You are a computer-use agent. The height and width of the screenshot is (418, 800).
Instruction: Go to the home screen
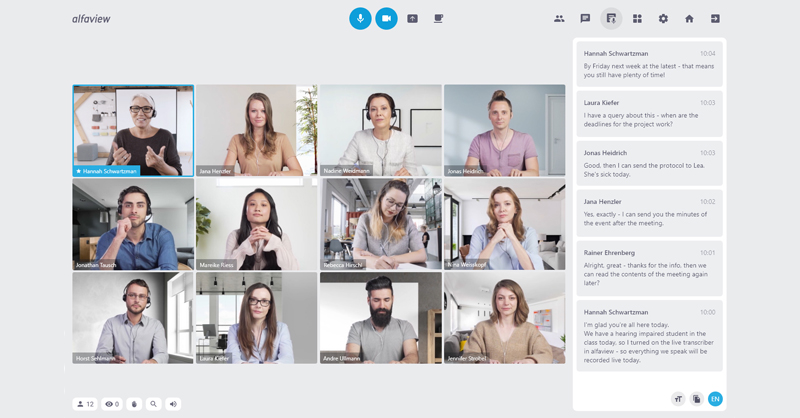(x=689, y=18)
